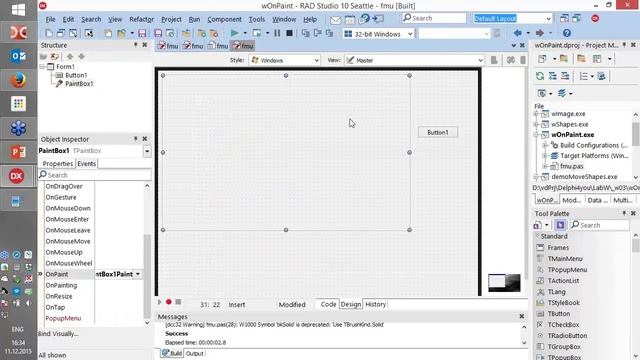This screenshot has height=360, width=640.
Task: Open the File menu
Action: pos(50,19)
